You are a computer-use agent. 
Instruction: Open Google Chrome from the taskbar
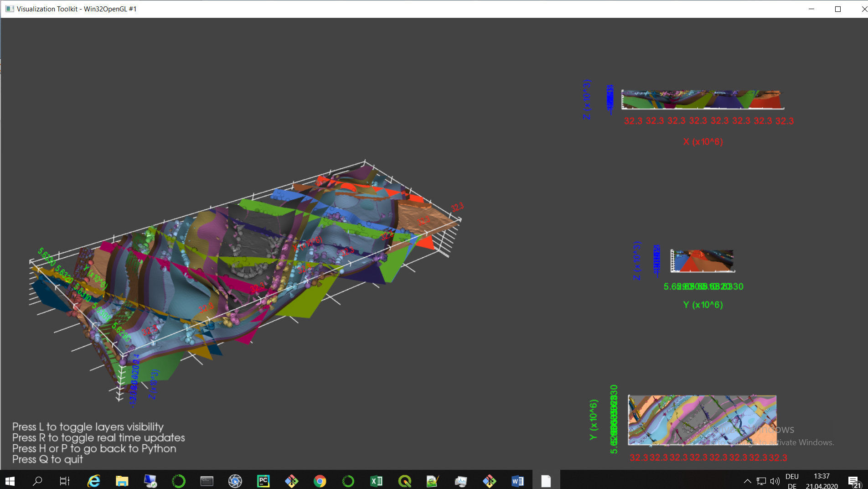click(320, 479)
